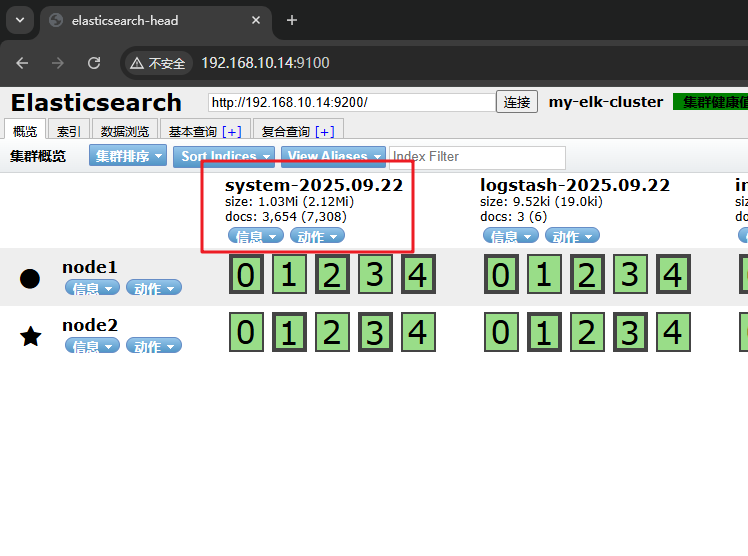Open the node1 信息 dropdown

point(92,288)
